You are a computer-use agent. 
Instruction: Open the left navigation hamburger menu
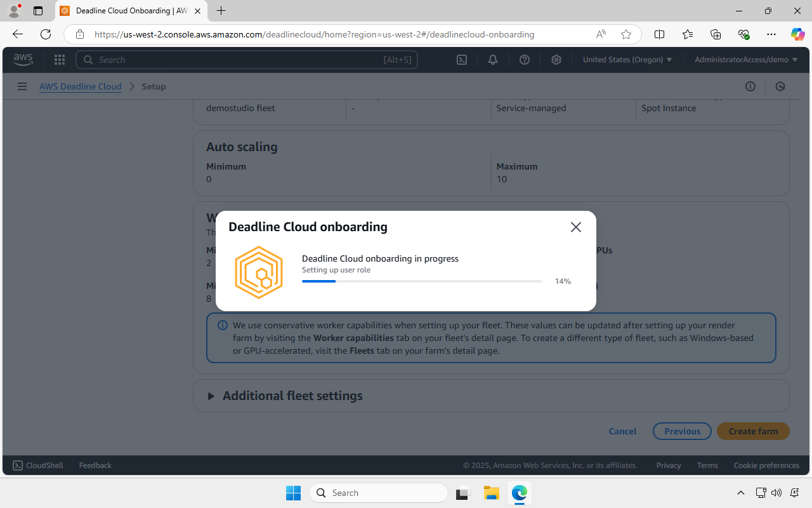pyautogui.click(x=22, y=86)
